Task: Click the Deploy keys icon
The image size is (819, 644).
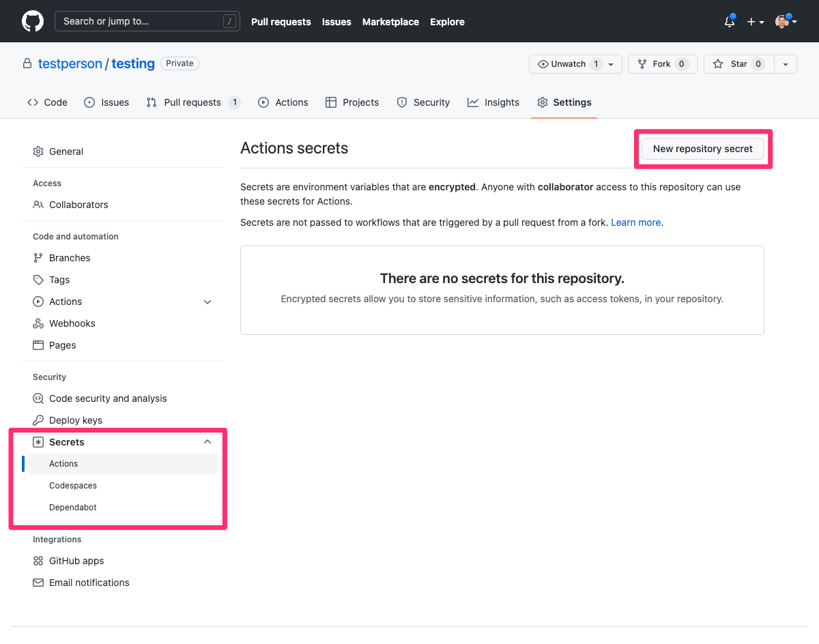Action: point(38,420)
